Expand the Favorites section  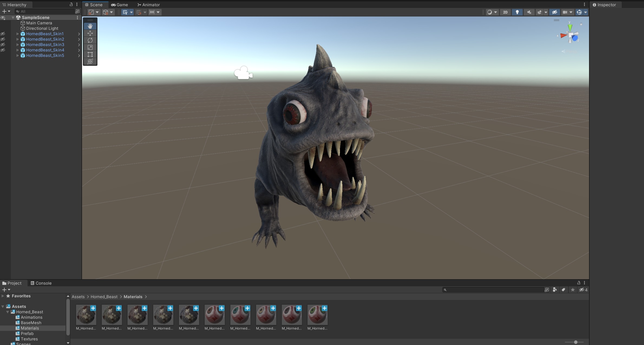3,296
